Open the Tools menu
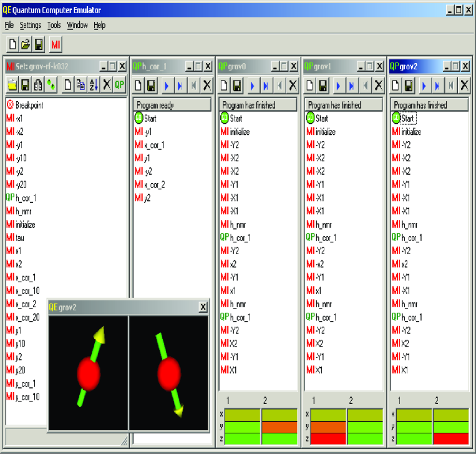The image size is (476, 454). click(54, 26)
